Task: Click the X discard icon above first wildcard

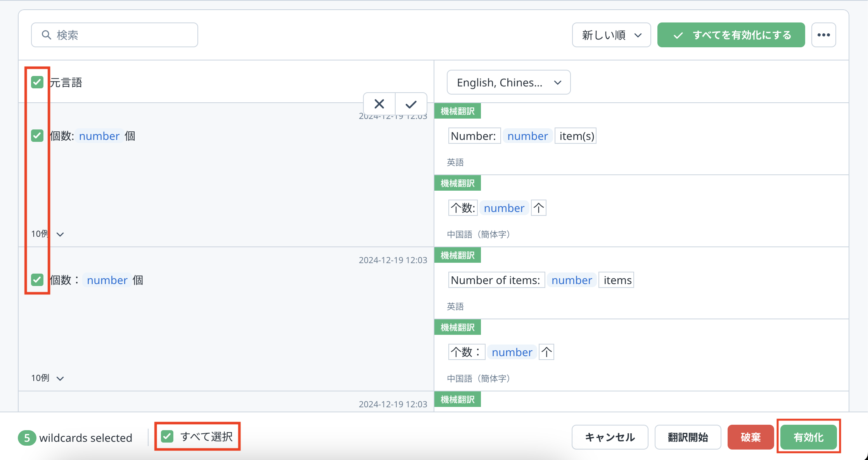Action: tap(379, 104)
